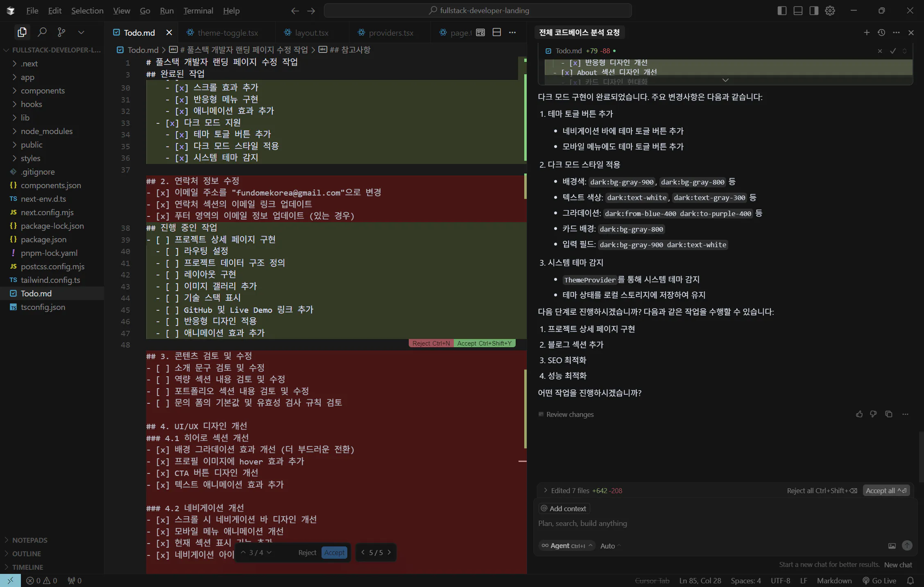Copy the chat response

888,414
